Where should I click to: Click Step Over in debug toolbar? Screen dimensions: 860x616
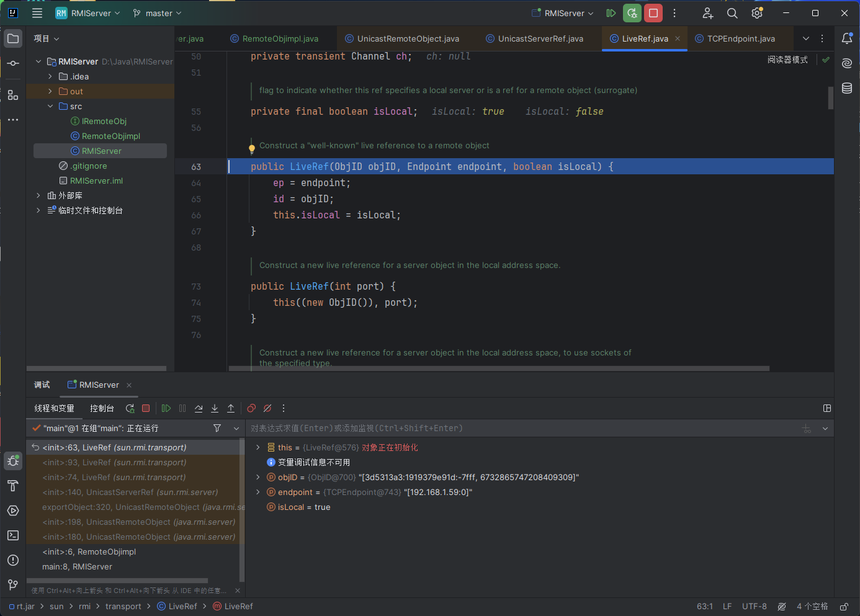[x=199, y=408]
